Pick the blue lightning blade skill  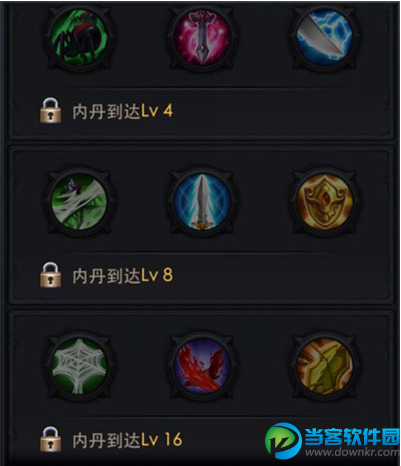(324, 37)
